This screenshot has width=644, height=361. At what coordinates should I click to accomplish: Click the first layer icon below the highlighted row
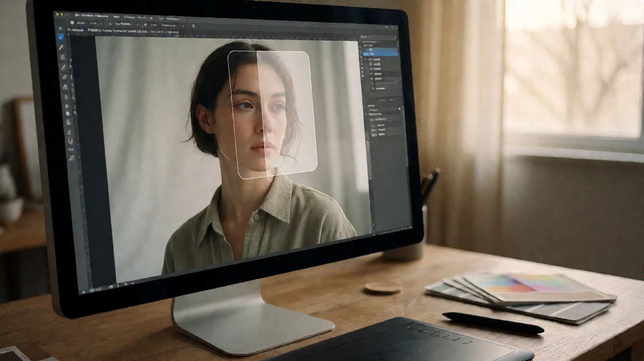click(371, 64)
